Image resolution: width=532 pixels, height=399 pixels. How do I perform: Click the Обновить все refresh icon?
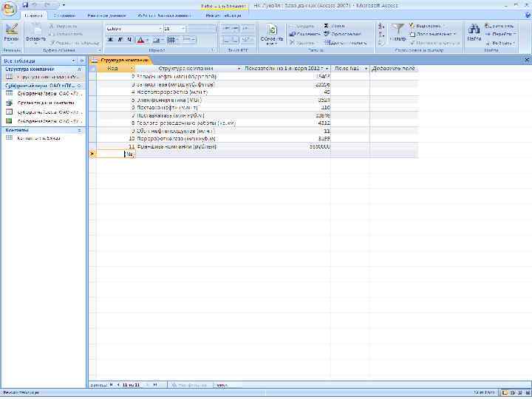coord(272,35)
